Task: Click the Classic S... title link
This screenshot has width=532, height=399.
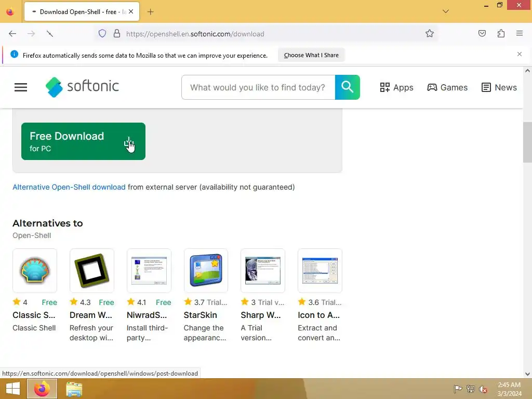Action: [x=34, y=315]
